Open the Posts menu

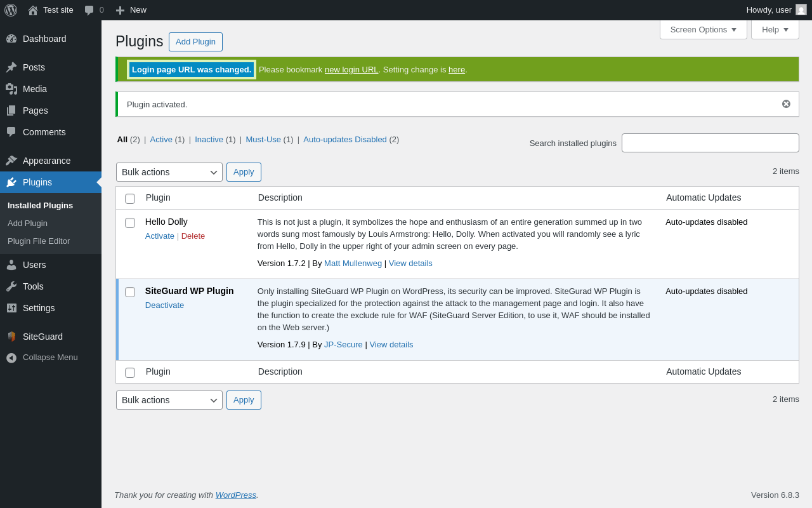click(x=34, y=67)
